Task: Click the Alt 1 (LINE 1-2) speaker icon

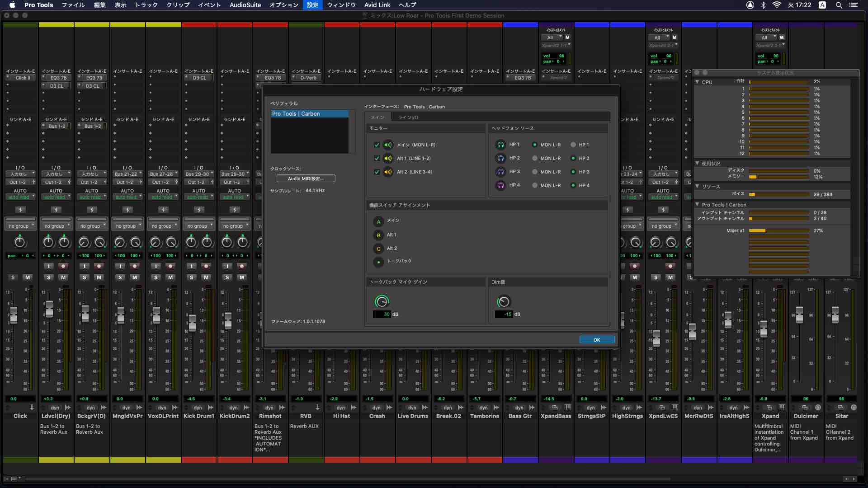Action: (x=388, y=159)
